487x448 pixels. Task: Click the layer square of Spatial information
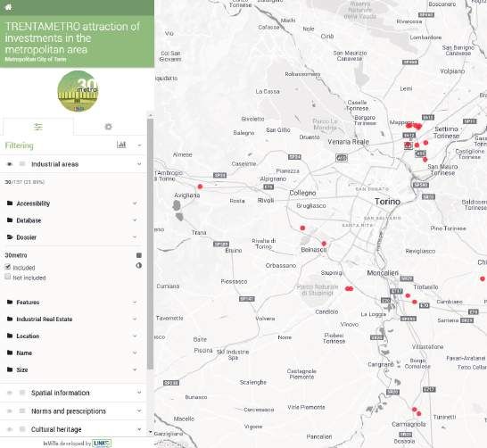(x=22, y=393)
